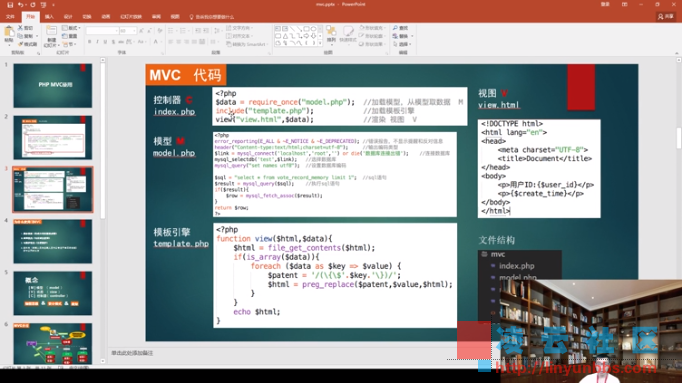Toggle underline formatting
This screenshot has height=383, width=682.
pos(105,42)
